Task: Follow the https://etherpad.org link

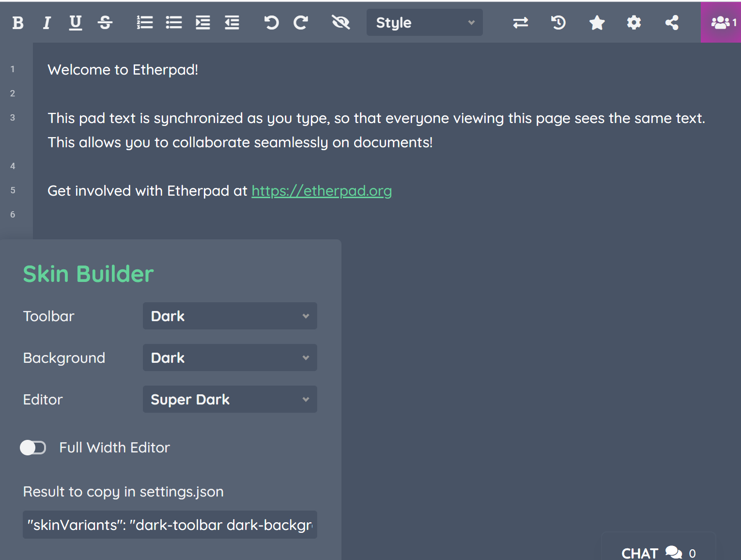Action: pos(322,191)
